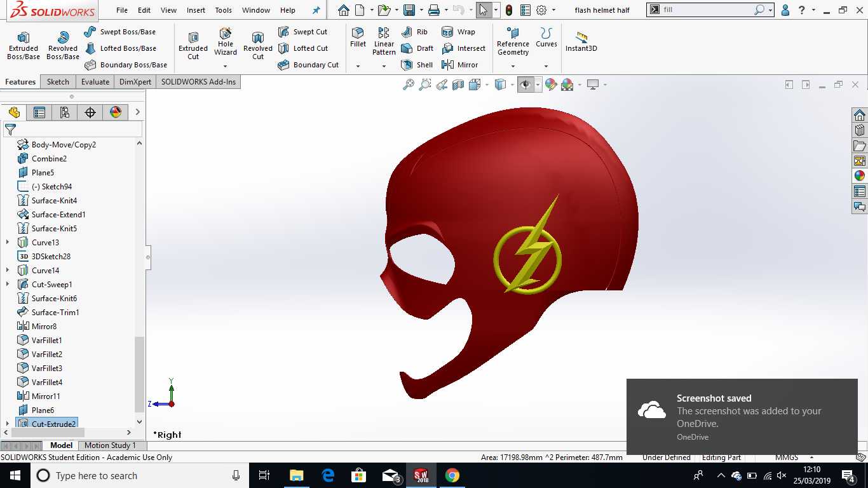Screen dimensions: 868x488
Task: Open the Insert menu
Action: (x=196, y=10)
